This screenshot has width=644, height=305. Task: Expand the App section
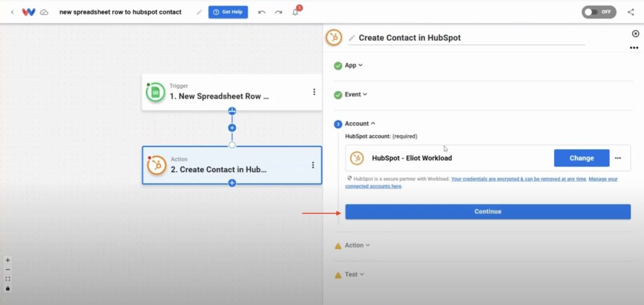click(353, 65)
